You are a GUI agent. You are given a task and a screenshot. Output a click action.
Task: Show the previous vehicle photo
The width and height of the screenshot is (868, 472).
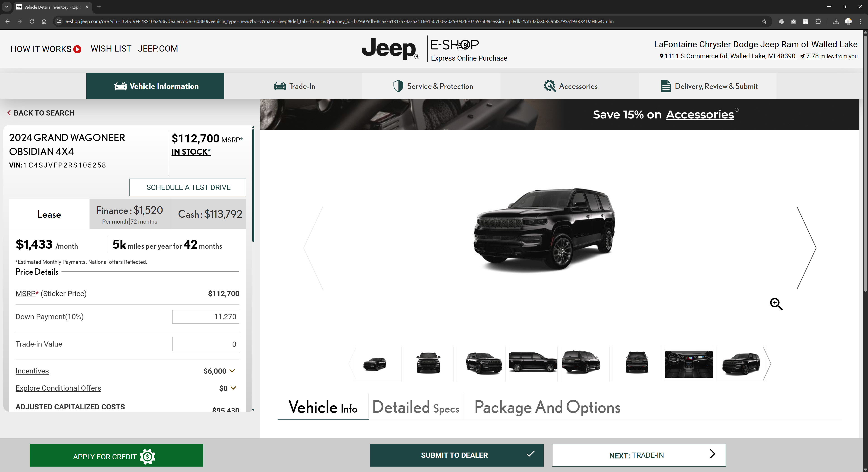[313, 248]
